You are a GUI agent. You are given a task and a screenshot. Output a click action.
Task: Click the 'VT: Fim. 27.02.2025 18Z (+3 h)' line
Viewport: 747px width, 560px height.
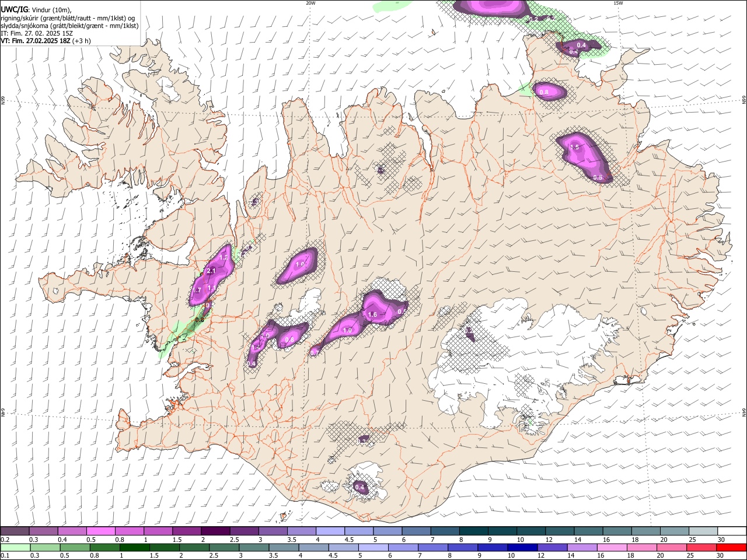click(46, 41)
